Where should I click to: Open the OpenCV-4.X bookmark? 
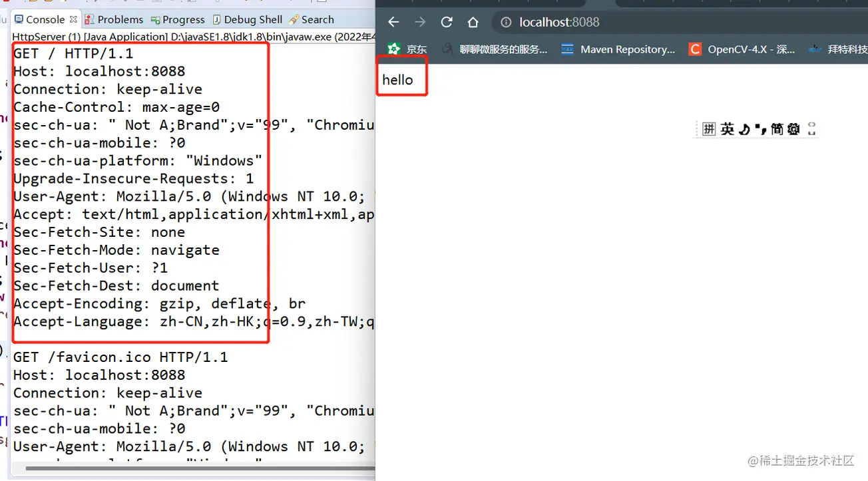[742, 49]
